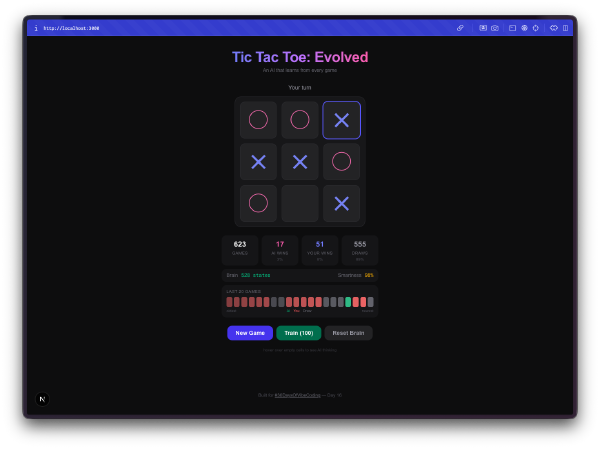600x449 pixels.
Task: Click the round N badge in bottom-left
Action: click(x=42, y=398)
